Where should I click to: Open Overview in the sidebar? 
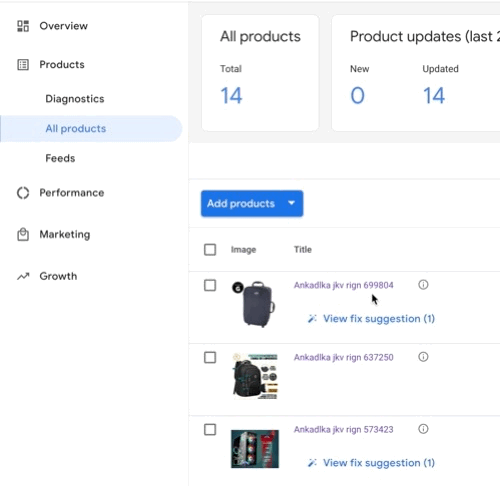[63, 26]
